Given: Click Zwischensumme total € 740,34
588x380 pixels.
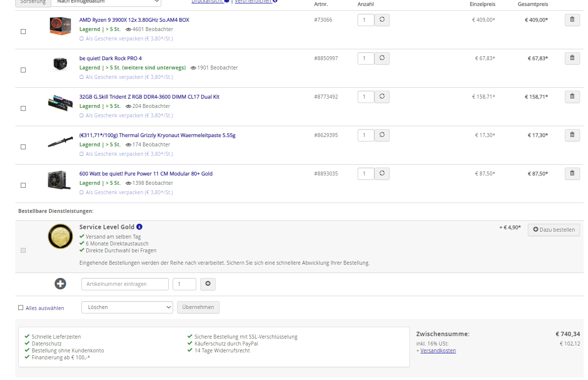Looking at the screenshot, I should click(568, 334).
